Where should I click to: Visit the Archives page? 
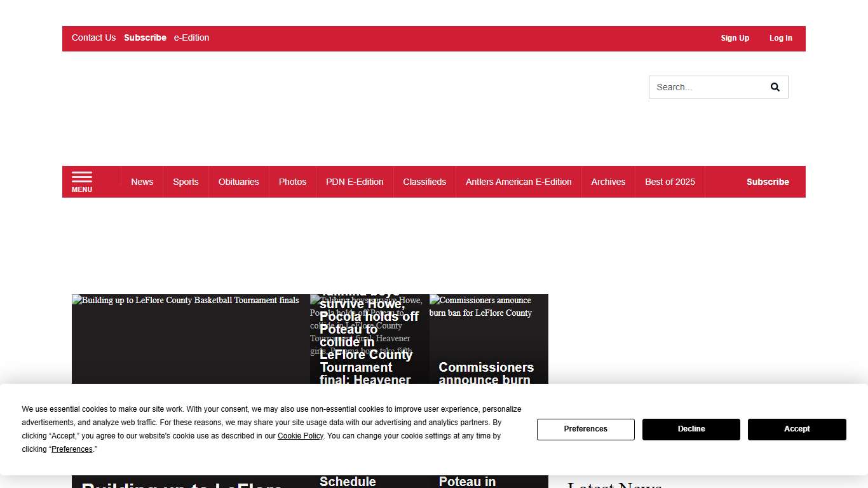[608, 182]
